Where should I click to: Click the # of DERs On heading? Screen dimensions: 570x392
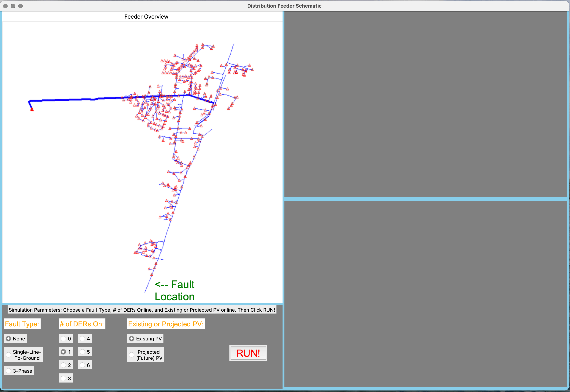(x=82, y=324)
